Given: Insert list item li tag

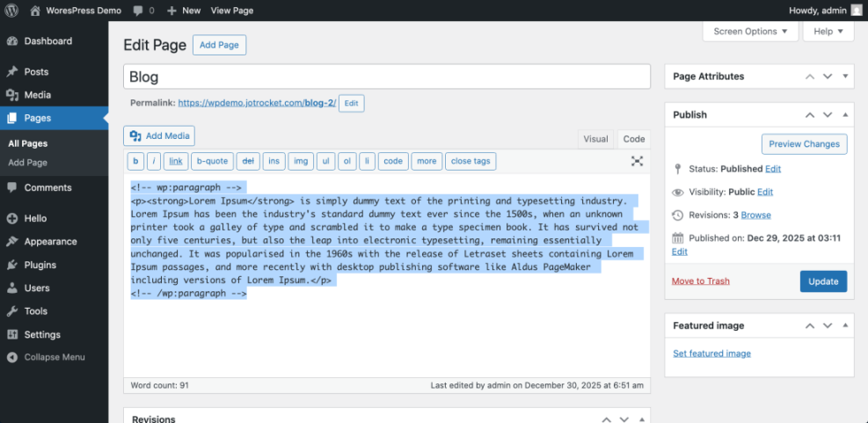Looking at the screenshot, I should [x=367, y=161].
